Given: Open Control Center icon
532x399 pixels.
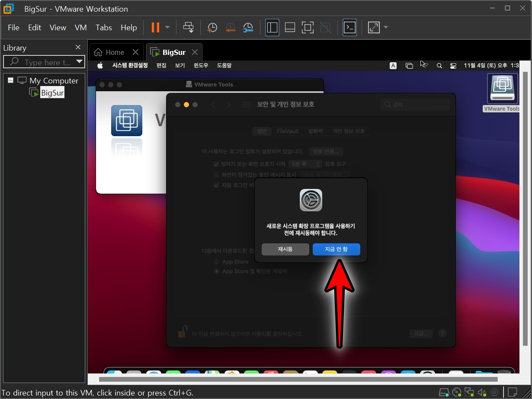Looking at the screenshot, I should (453, 66).
